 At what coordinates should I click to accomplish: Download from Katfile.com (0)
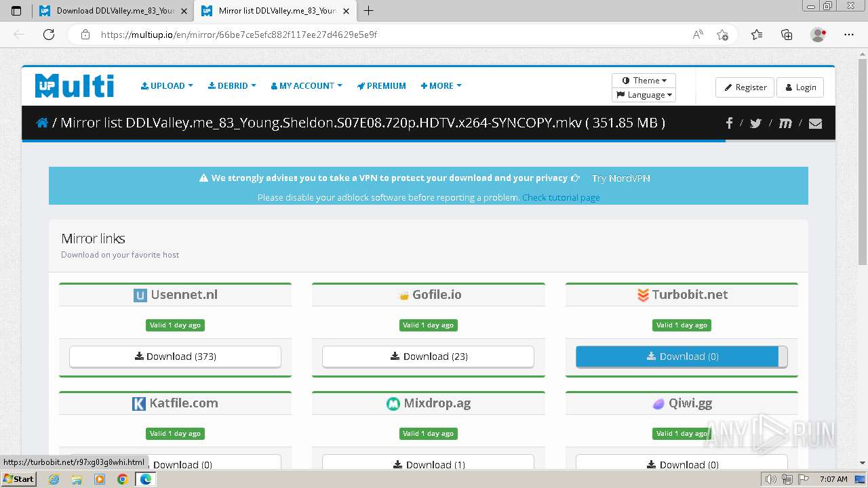(175, 464)
